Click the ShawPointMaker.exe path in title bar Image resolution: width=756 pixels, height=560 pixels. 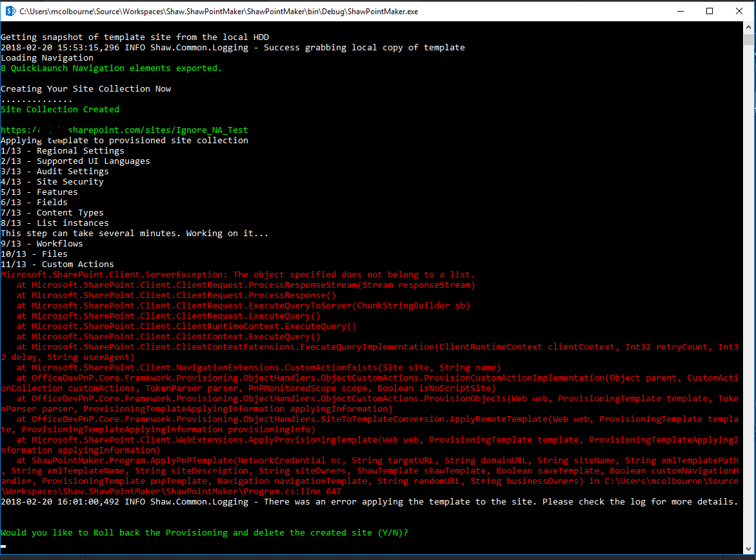pos(219,12)
